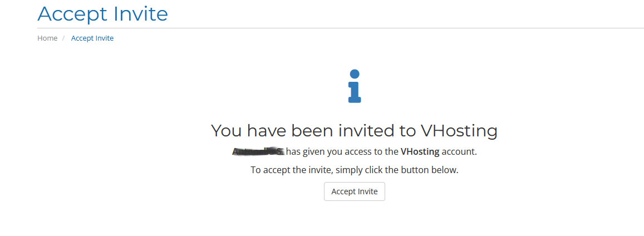
Task: Click the 'To accept the invite' instruction text
Action: 355,170
